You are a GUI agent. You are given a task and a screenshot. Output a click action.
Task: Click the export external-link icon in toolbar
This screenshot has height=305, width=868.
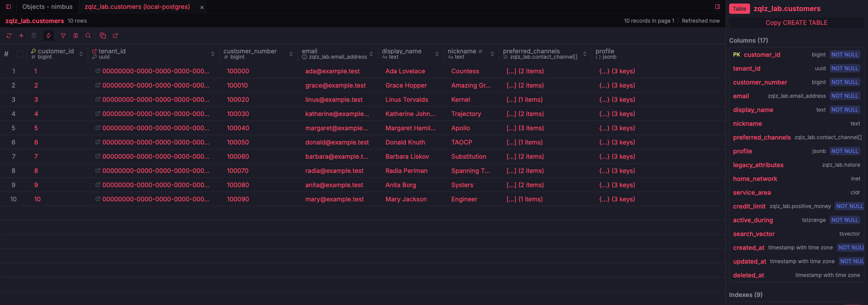click(x=115, y=36)
